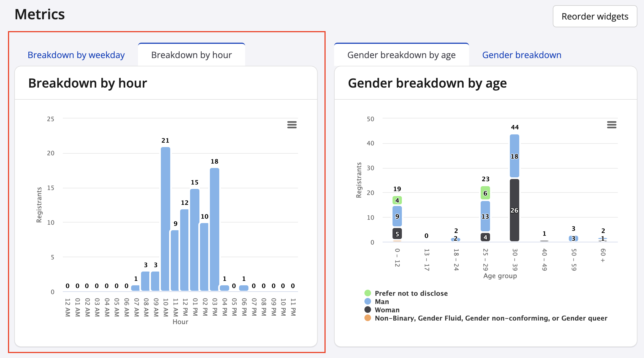Toggle the Non-Binary legend series visibility

(491, 318)
